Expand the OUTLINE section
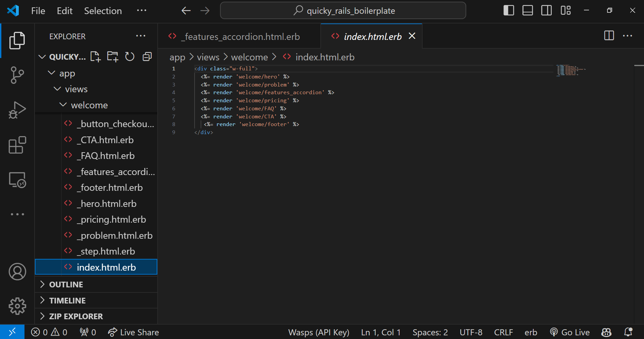The width and height of the screenshot is (644, 339). (x=96, y=284)
